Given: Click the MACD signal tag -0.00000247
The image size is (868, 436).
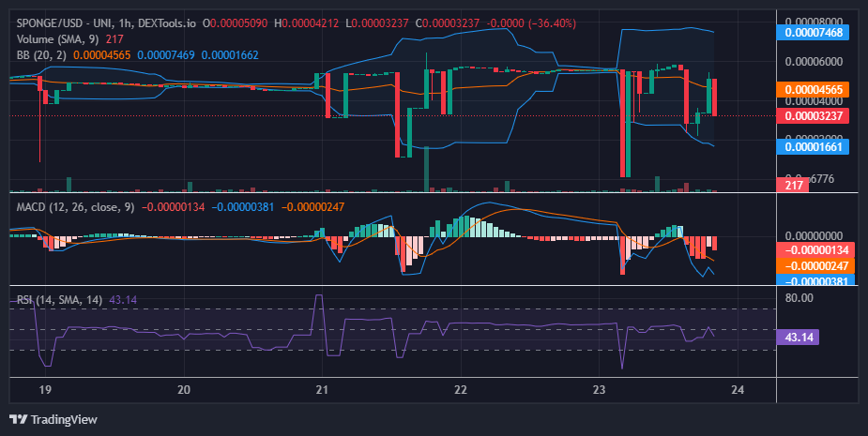Looking at the screenshot, I should pos(816,265).
